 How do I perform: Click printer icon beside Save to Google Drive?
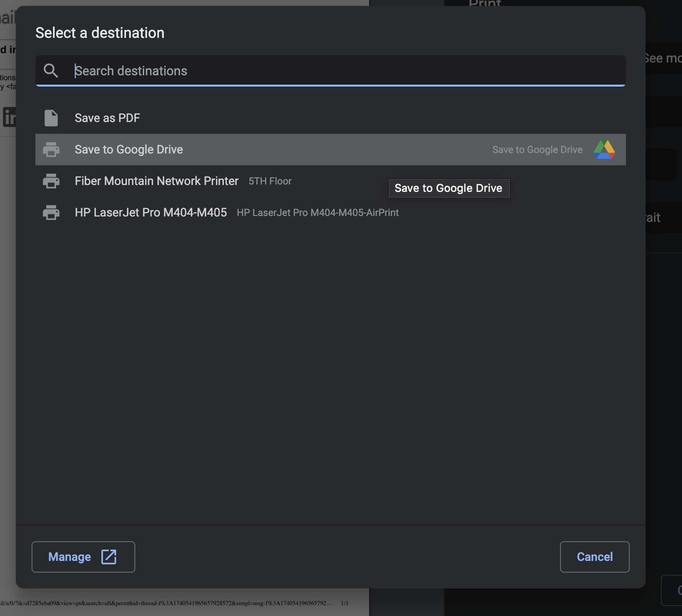coord(51,150)
